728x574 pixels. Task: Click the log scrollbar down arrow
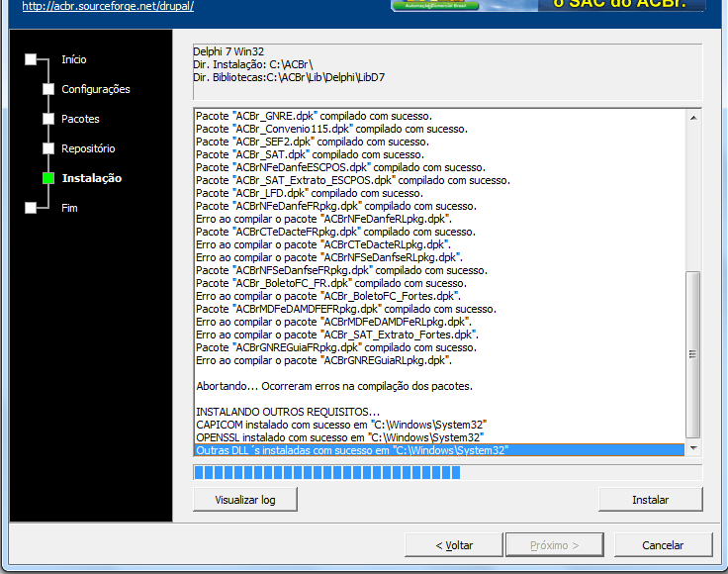693,448
